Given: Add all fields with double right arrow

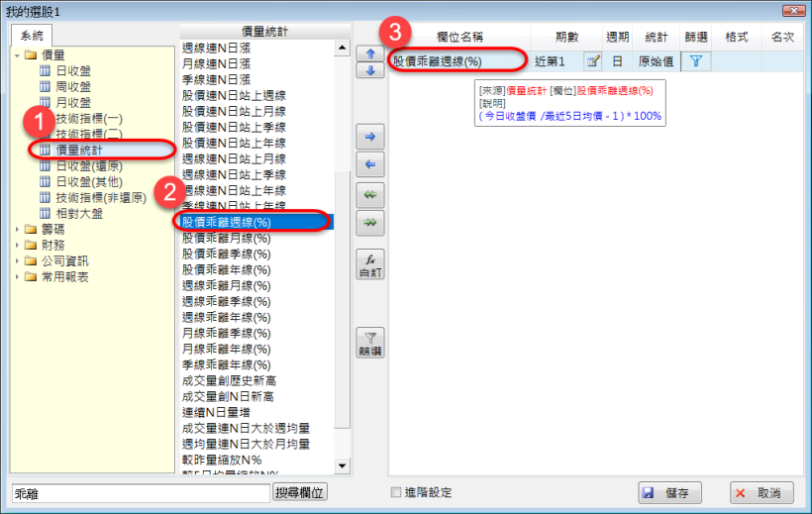Looking at the screenshot, I should [x=370, y=223].
